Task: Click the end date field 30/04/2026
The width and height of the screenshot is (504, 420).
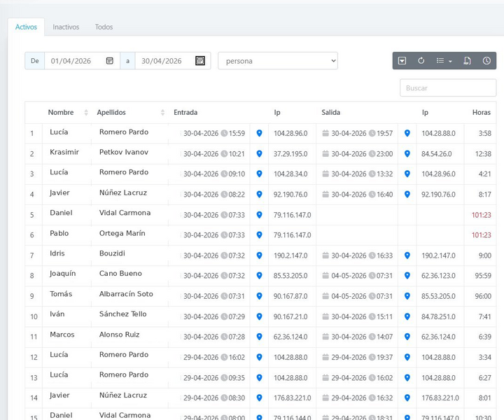Action: 173,61
